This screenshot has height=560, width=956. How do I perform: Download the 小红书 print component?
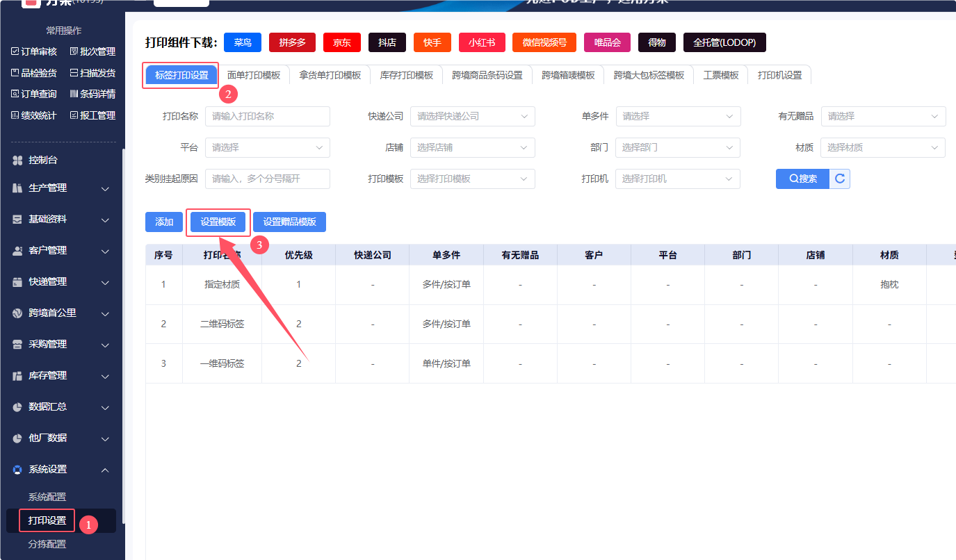pyautogui.click(x=482, y=42)
